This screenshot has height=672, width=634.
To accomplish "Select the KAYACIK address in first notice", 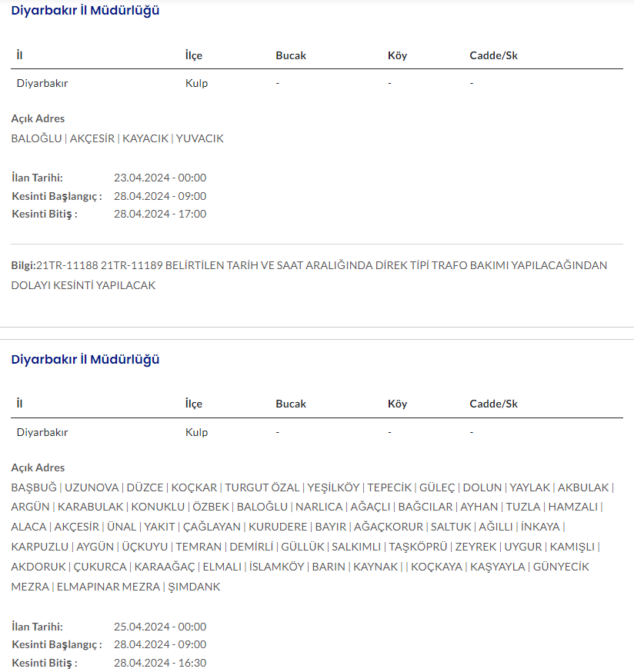I will pyautogui.click(x=145, y=138).
